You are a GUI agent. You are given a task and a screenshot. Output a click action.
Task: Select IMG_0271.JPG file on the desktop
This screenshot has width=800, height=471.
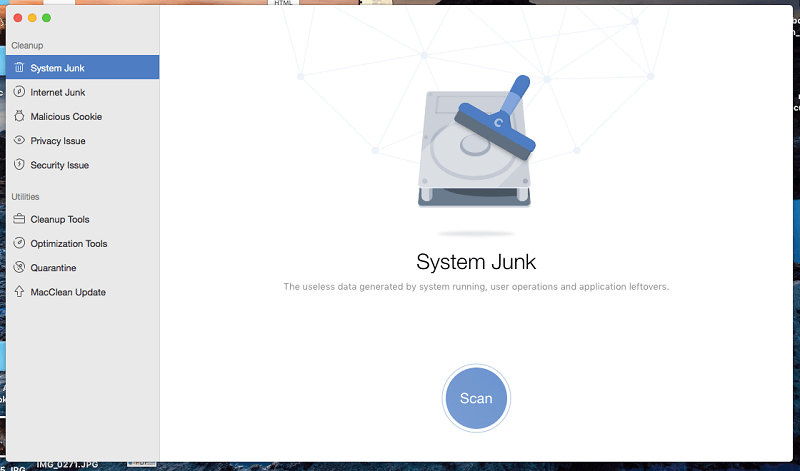[67, 465]
